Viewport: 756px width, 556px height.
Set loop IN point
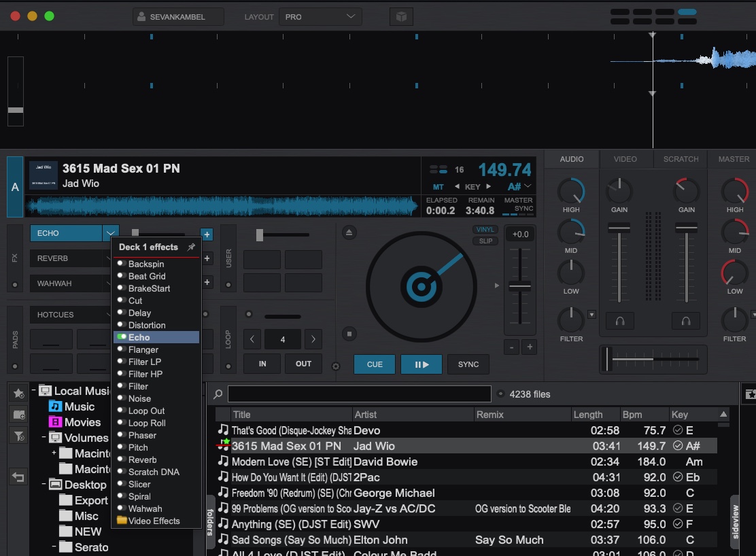pyautogui.click(x=262, y=364)
